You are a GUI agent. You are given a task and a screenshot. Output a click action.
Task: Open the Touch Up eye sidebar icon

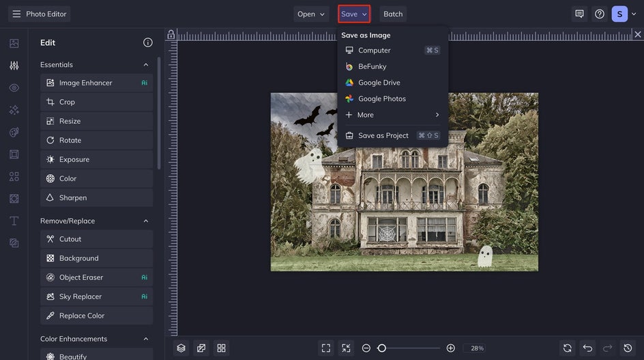point(14,87)
